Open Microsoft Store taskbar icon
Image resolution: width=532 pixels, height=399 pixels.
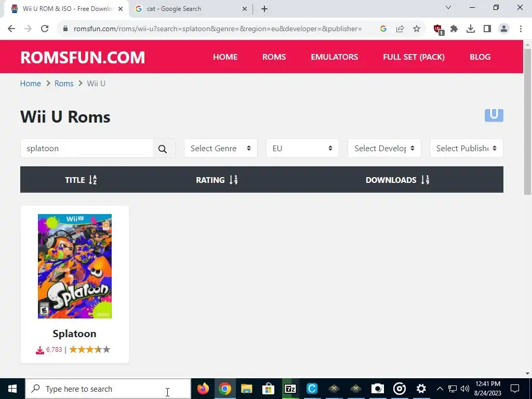pyautogui.click(x=269, y=389)
